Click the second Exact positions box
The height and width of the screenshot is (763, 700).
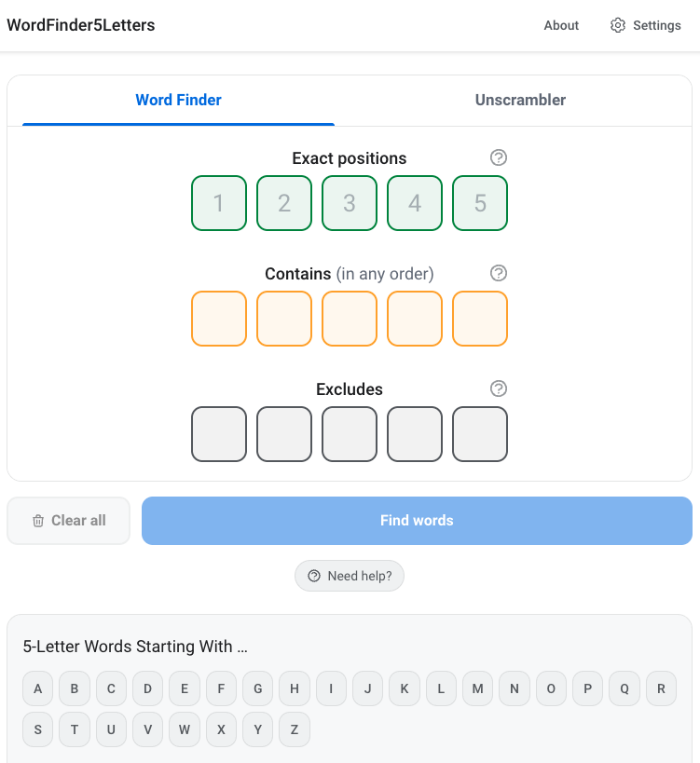[283, 203]
